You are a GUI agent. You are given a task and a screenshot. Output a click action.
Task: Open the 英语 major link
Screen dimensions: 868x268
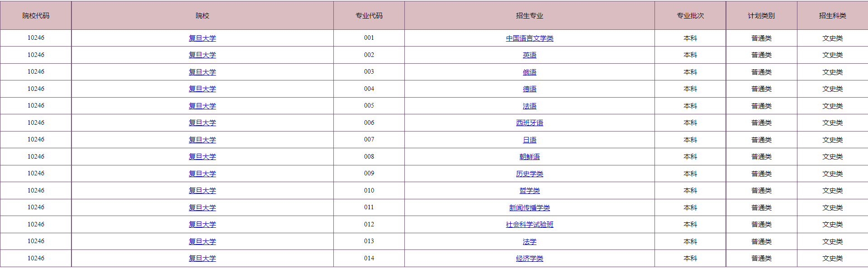pyautogui.click(x=530, y=55)
